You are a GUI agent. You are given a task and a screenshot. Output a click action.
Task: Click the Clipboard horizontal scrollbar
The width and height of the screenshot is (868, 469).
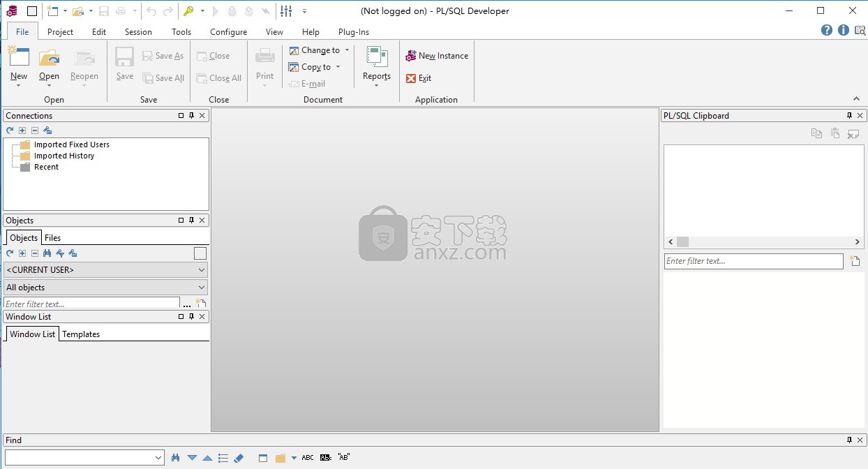coord(764,241)
